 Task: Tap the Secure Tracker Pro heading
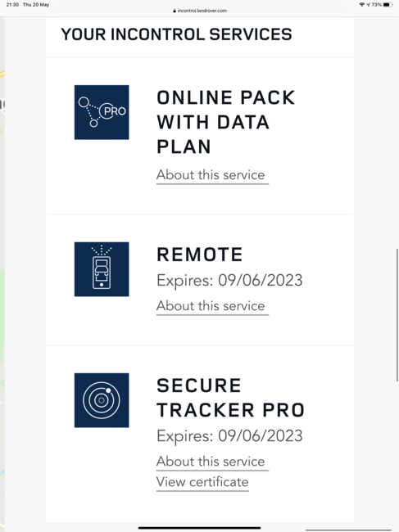230,398
